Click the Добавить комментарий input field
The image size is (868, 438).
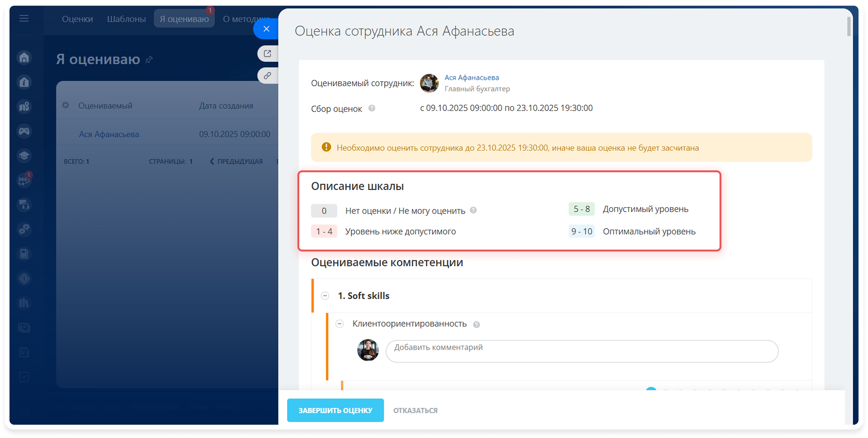(x=582, y=351)
